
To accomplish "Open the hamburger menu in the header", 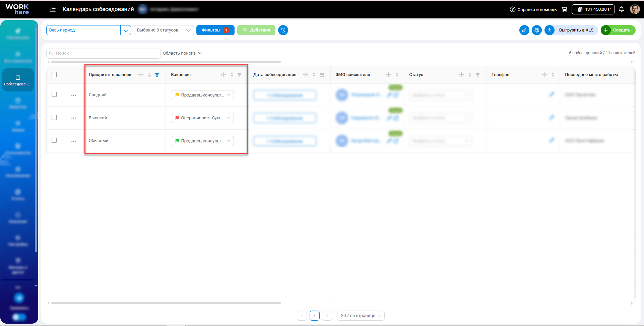I will [x=53, y=9].
